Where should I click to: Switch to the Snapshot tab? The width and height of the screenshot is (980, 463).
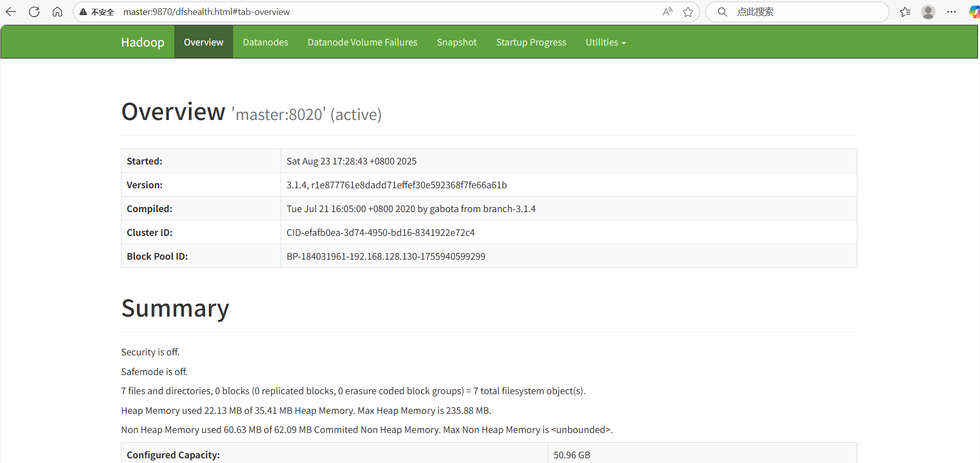(457, 42)
